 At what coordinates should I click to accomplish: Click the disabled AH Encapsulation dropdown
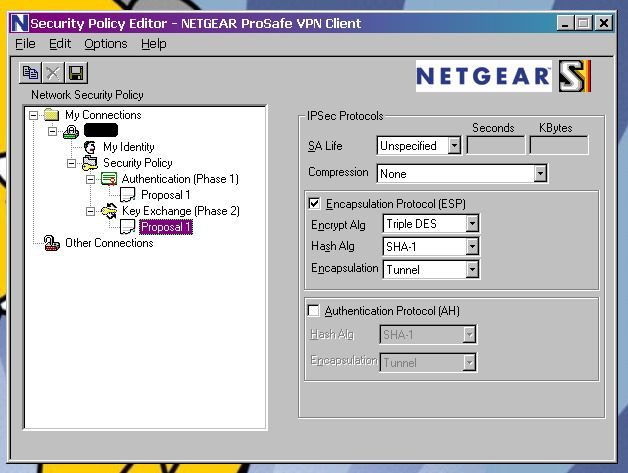tap(428, 362)
